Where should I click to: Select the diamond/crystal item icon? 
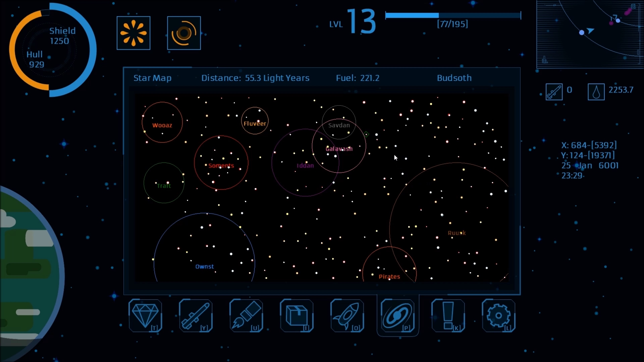(x=145, y=316)
